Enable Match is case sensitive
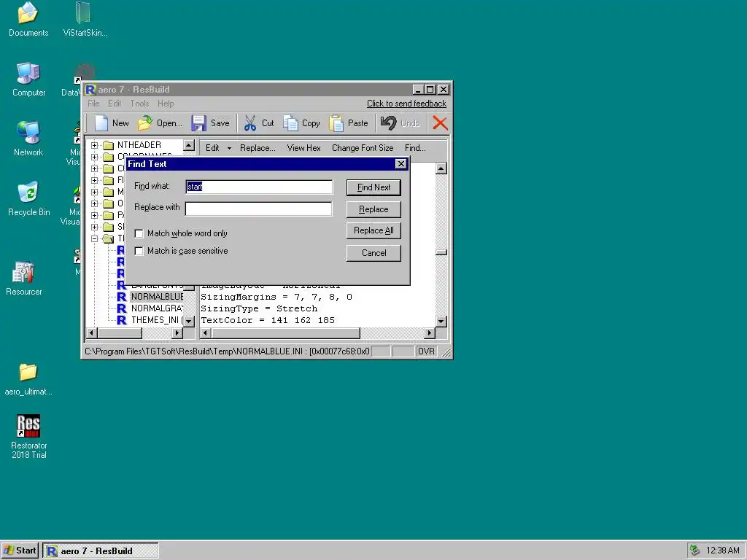 click(x=139, y=251)
